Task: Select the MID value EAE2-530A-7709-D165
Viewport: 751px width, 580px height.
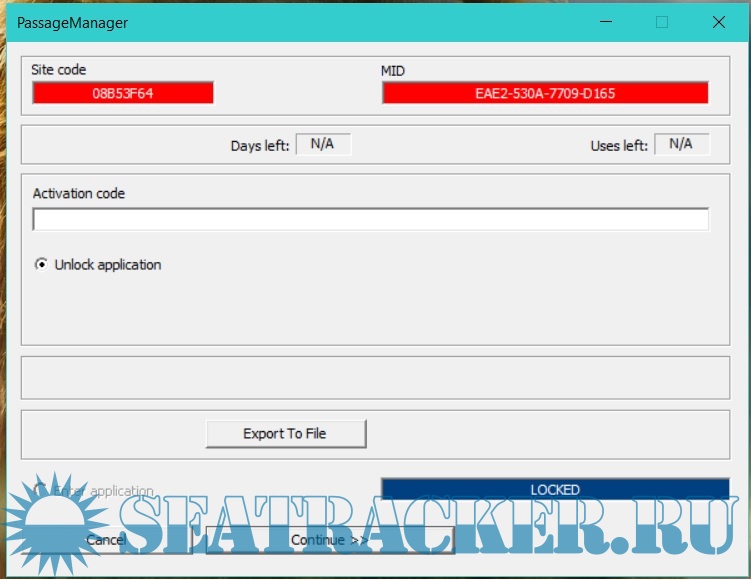Action: pos(545,93)
